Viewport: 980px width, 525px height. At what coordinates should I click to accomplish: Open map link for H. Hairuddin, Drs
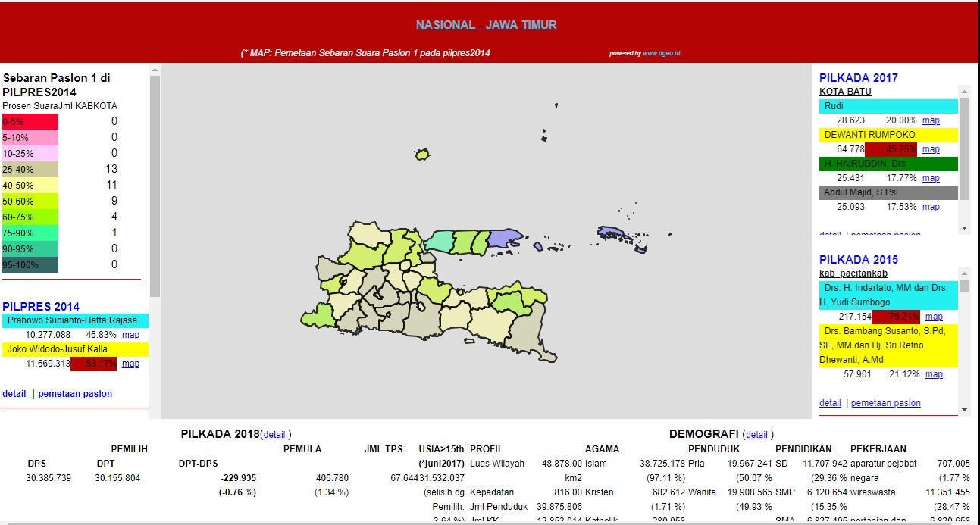[931, 178]
